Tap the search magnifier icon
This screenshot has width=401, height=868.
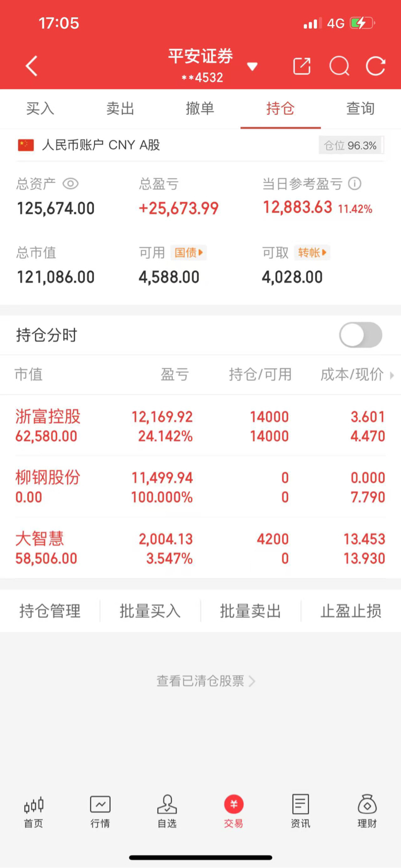click(x=339, y=66)
